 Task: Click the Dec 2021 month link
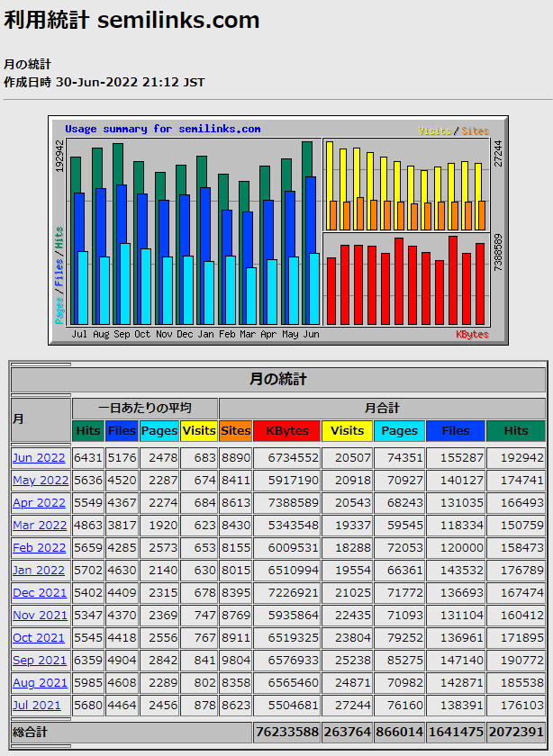40,592
